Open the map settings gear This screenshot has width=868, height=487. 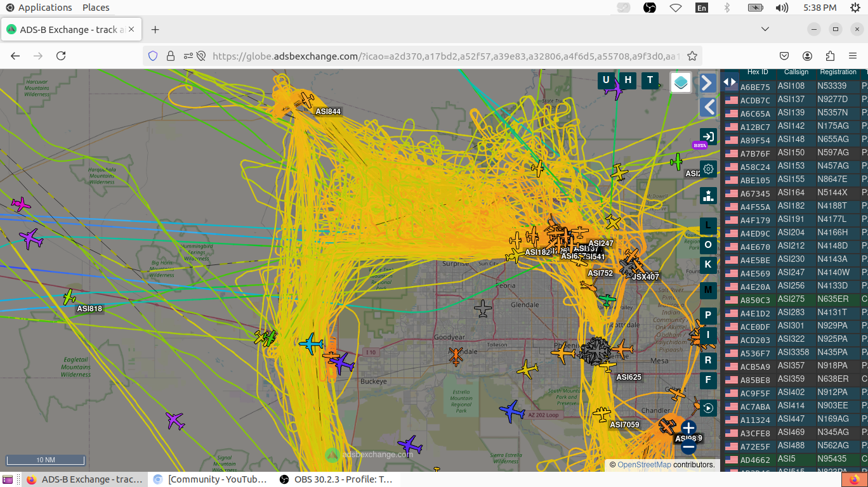708,169
